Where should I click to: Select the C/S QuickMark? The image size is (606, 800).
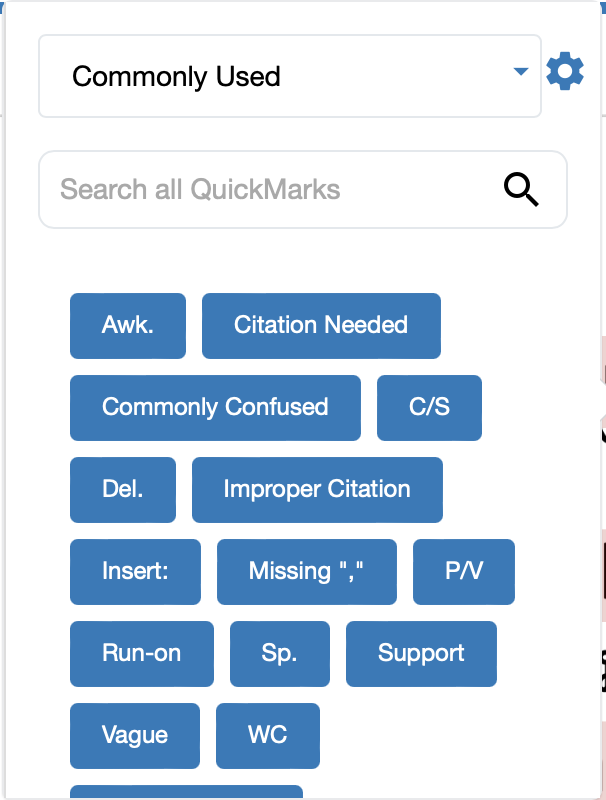click(429, 407)
